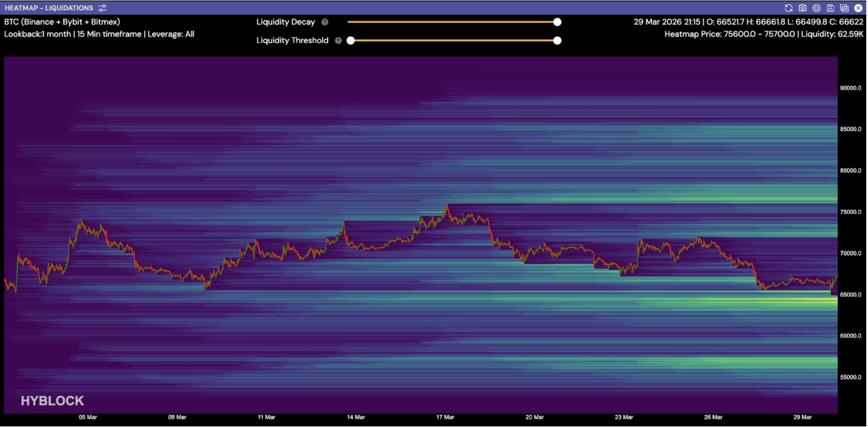The image size is (868, 427).
Task: Click the overlapping squares duplicate icon
Action: click(x=844, y=8)
